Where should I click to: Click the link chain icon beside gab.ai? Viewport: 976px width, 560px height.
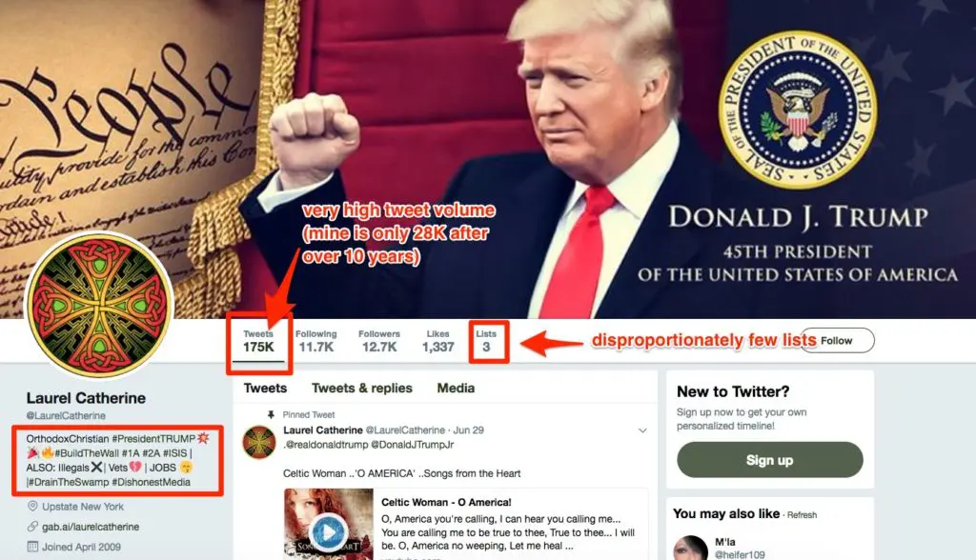(x=32, y=527)
